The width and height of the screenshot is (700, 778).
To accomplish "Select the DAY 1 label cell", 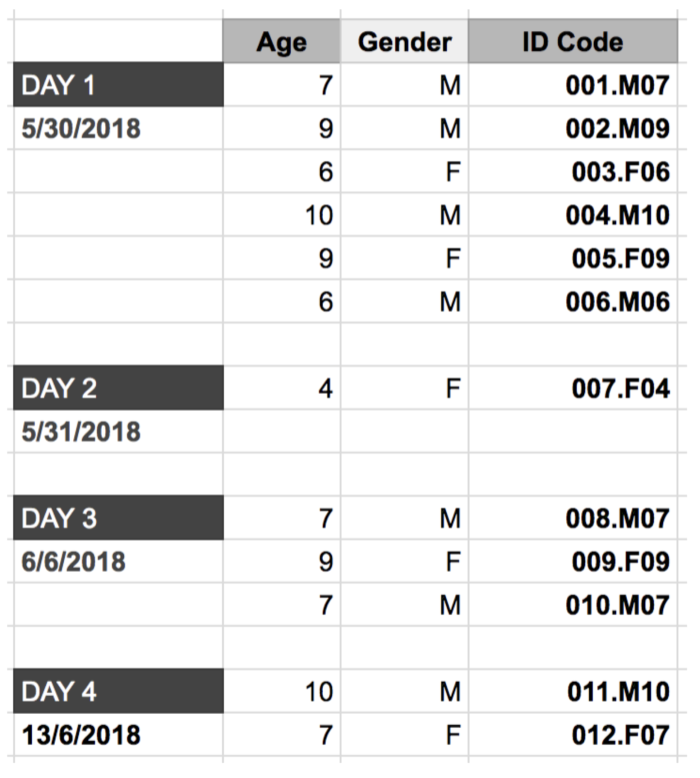I will click(x=118, y=84).
